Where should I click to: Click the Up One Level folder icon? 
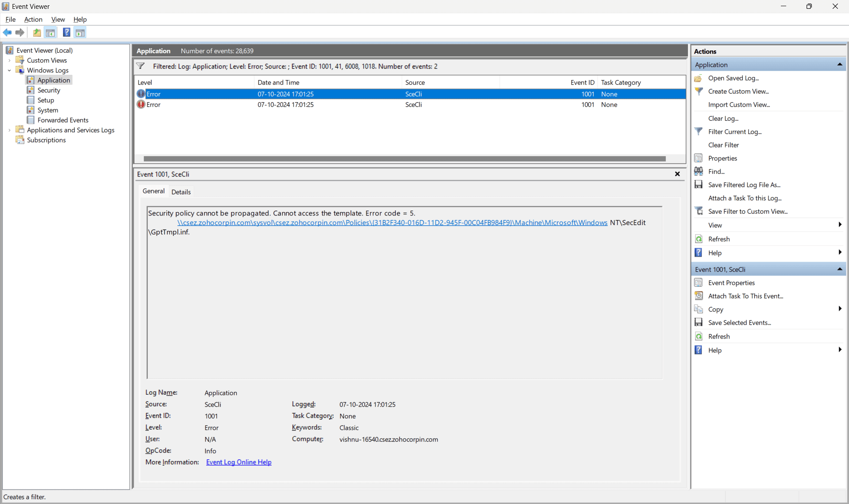point(37,32)
